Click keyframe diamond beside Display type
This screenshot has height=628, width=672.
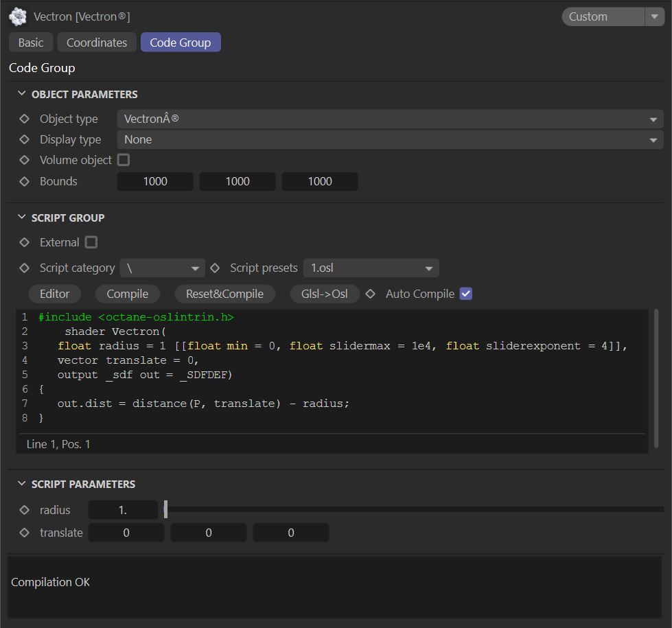point(25,139)
